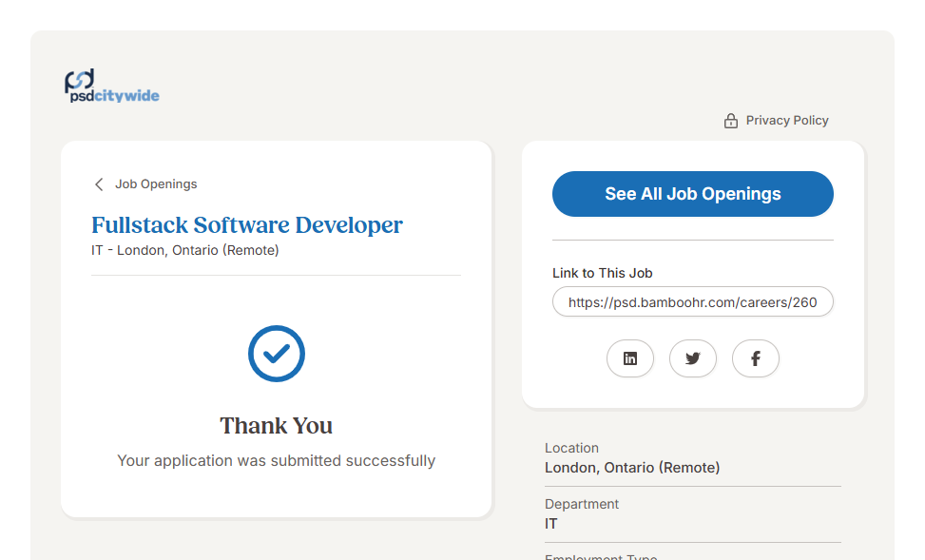Viewport: 925px width, 560px height.
Task: Share the job on Facebook
Action: coord(756,358)
